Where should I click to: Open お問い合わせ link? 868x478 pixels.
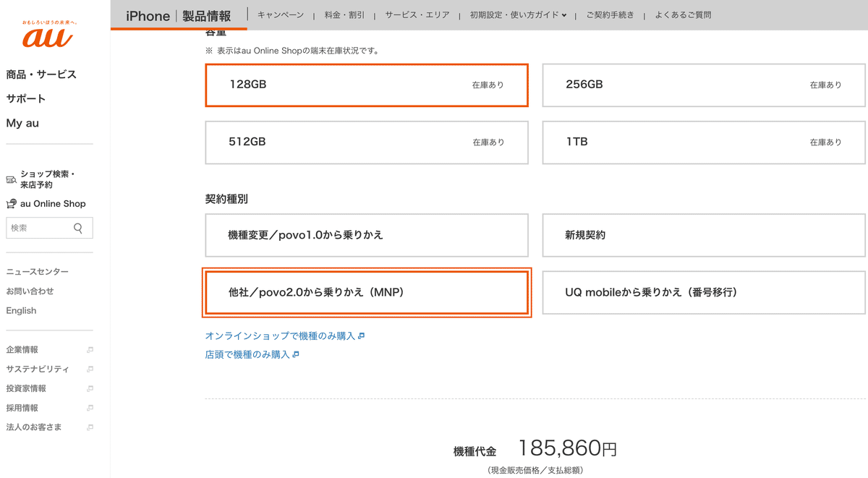pos(30,291)
